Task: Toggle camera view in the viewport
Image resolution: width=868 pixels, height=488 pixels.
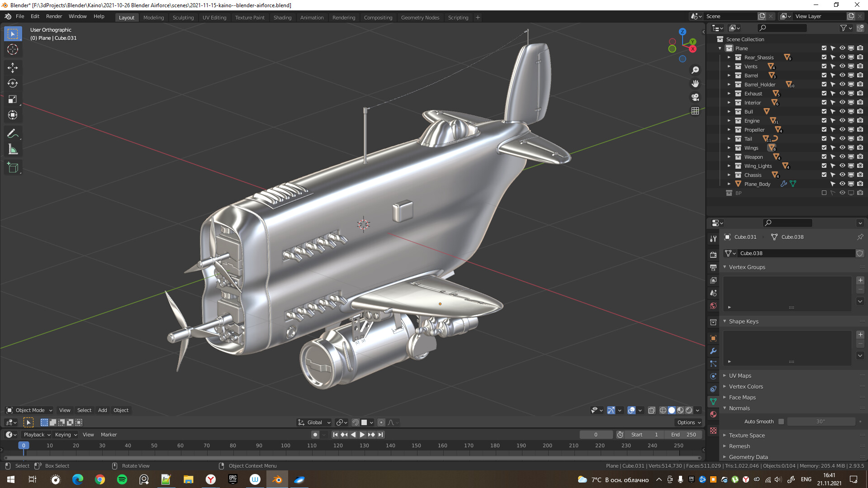Action: (695, 97)
